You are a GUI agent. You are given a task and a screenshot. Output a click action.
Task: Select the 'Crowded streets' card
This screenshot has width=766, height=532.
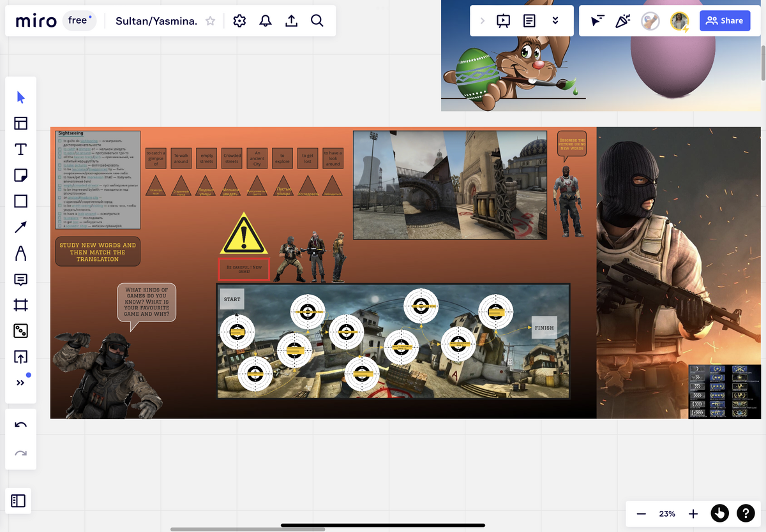(x=232, y=158)
